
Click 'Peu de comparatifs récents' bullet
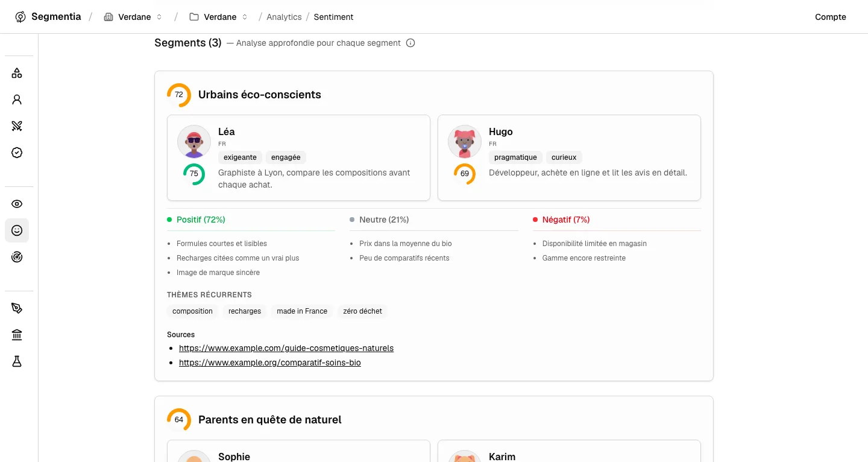pos(404,258)
